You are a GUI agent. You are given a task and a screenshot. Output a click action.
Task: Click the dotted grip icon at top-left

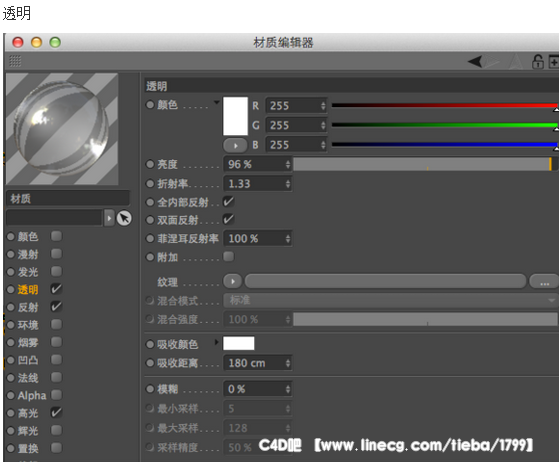tap(15, 61)
